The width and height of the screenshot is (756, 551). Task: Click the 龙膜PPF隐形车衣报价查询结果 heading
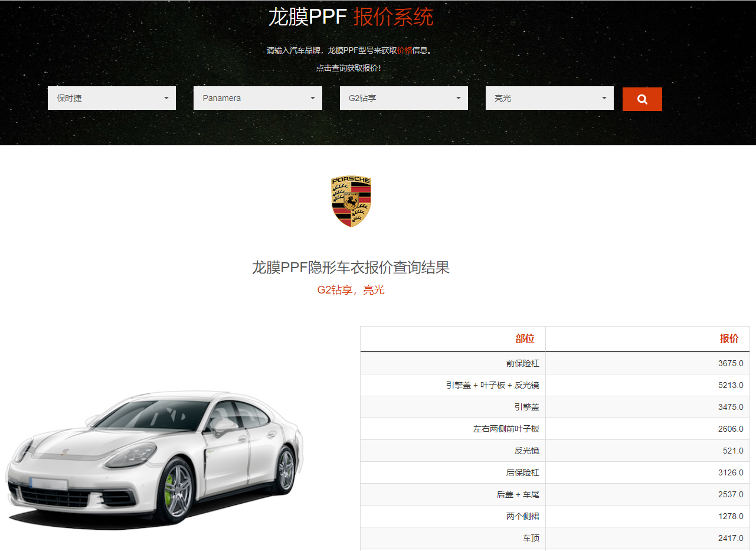[351, 268]
